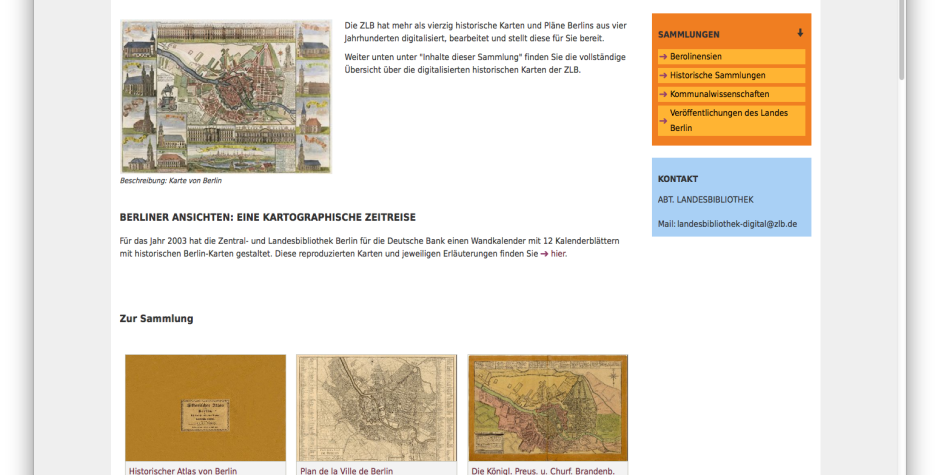Click the SAMMLUNGEN panel heading
The width and height of the screenshot is (940, 475).
coord(688,34)
